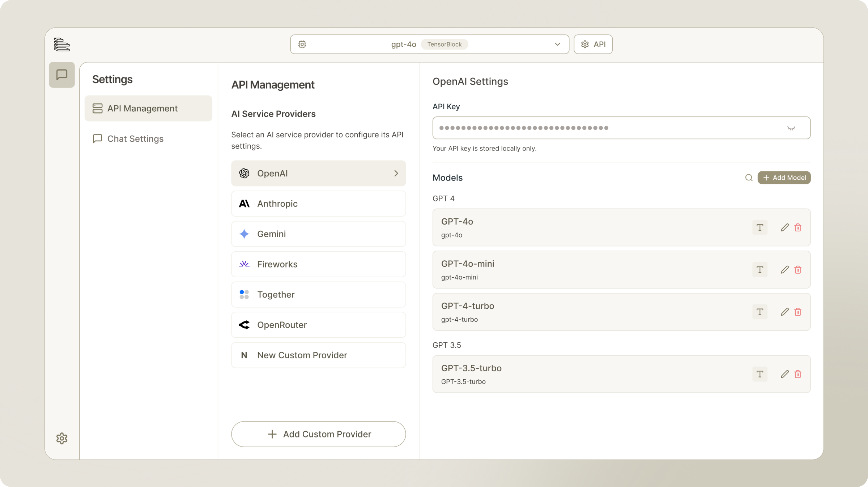Select the New Custom Provider entry

[318, 355]
